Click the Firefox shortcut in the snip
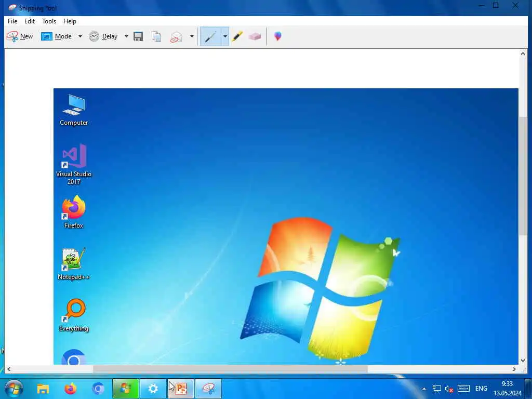The image size is (532, 399). tap(74, 212)
